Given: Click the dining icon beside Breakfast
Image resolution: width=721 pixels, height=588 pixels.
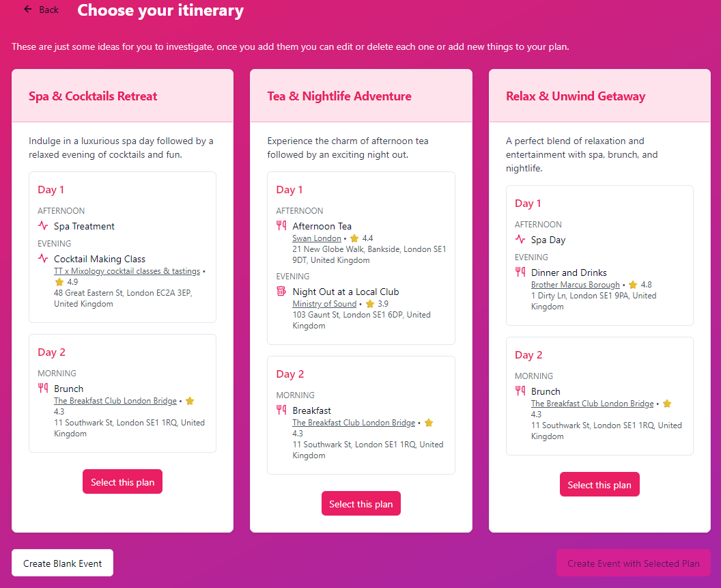Looking at the screenshot, I should click(281, 410).
